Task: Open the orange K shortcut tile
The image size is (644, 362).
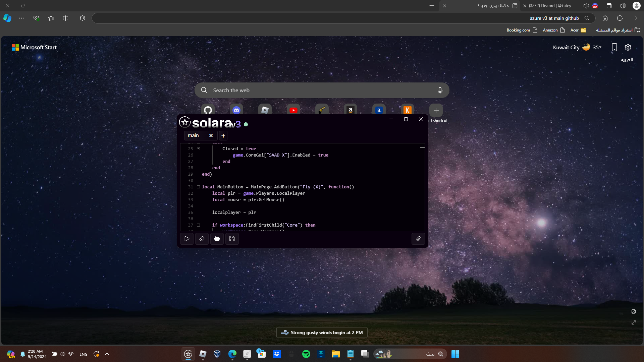Action: (x=408, y=110)
